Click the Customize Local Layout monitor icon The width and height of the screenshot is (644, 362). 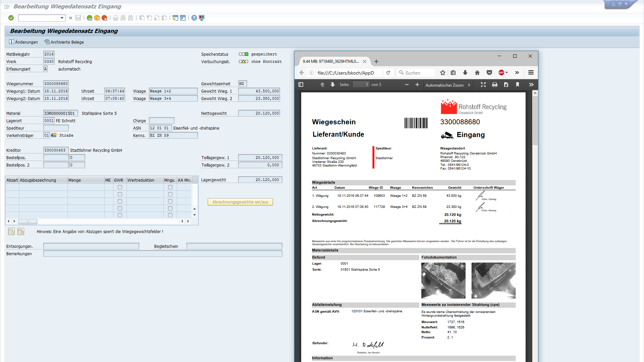[x=202, y=18]
